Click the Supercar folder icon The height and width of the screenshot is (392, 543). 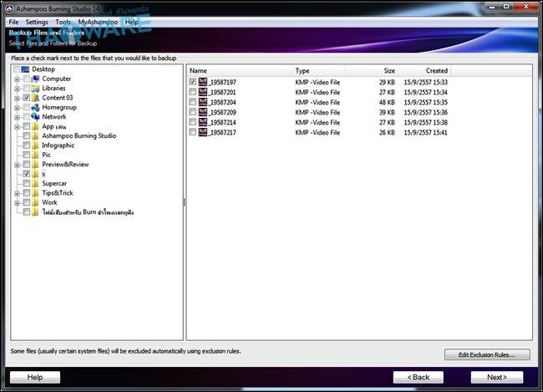[35, 183]
